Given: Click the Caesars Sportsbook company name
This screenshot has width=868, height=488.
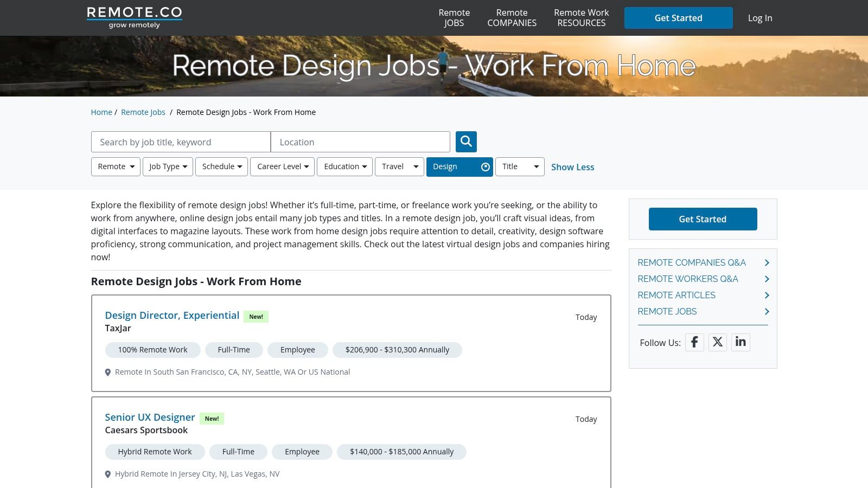Looking at the screenshot, I should coord(146,430).
